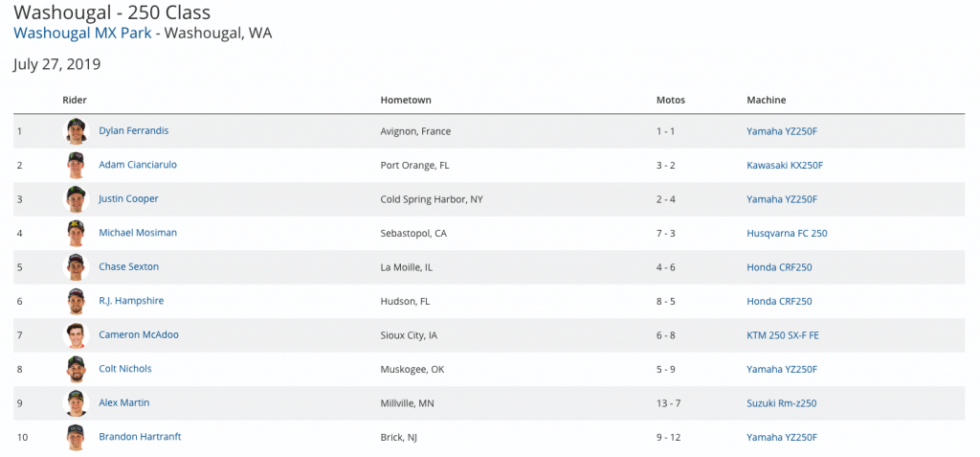This screenshot has height=457, width=980.
Task: Click Brandon Hartranft's rider avatar
Action: pos(76,437)
